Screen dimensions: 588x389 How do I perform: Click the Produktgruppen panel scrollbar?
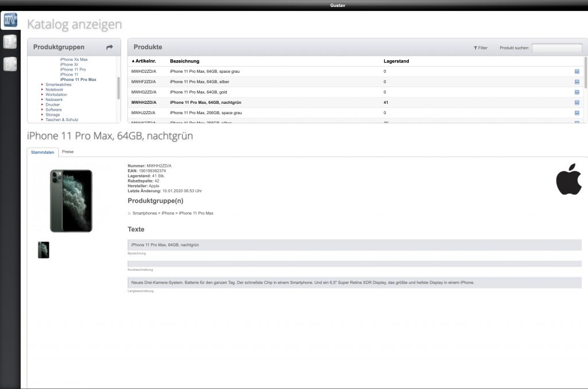pos(118,86)
